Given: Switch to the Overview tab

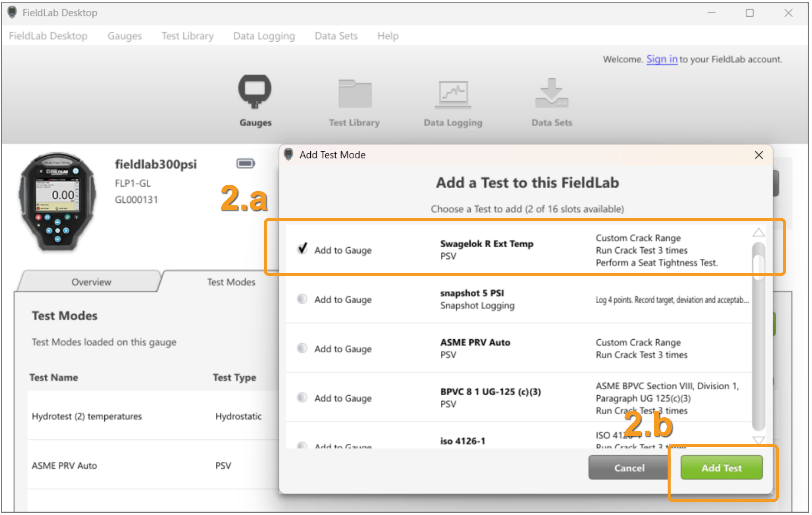Looking at the screenshot, I should click(x=91, y=282).
